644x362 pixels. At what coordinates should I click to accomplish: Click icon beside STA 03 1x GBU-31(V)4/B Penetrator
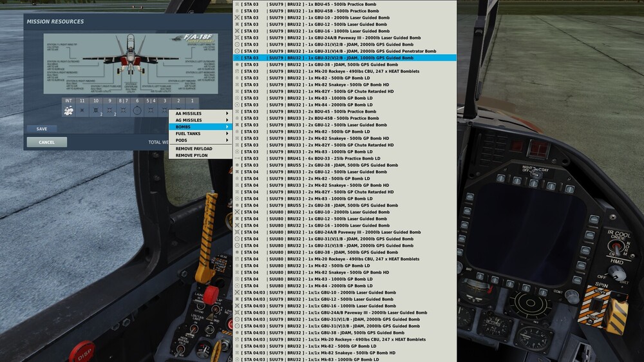point(237,51)
